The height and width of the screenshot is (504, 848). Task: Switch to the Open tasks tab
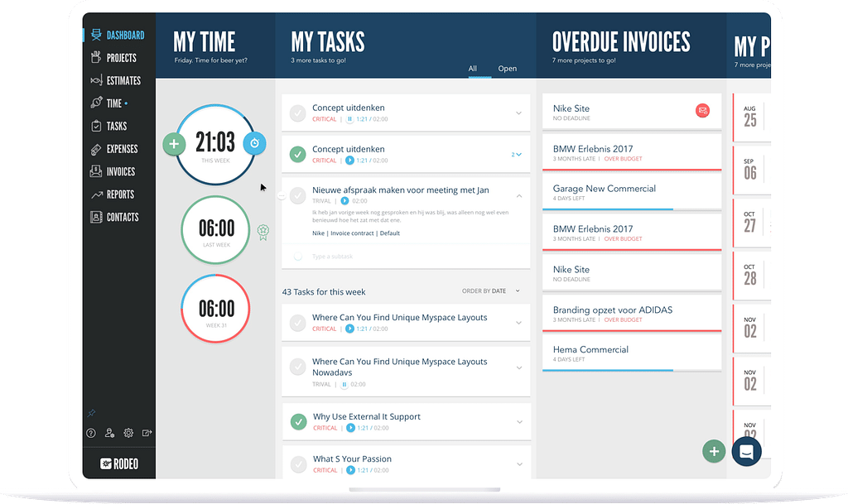point(507,69)
